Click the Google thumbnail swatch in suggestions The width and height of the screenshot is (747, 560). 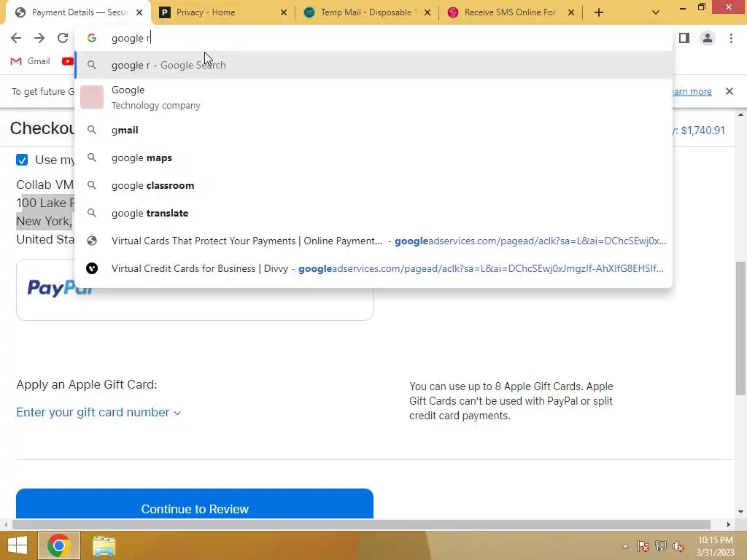point(92,97)
